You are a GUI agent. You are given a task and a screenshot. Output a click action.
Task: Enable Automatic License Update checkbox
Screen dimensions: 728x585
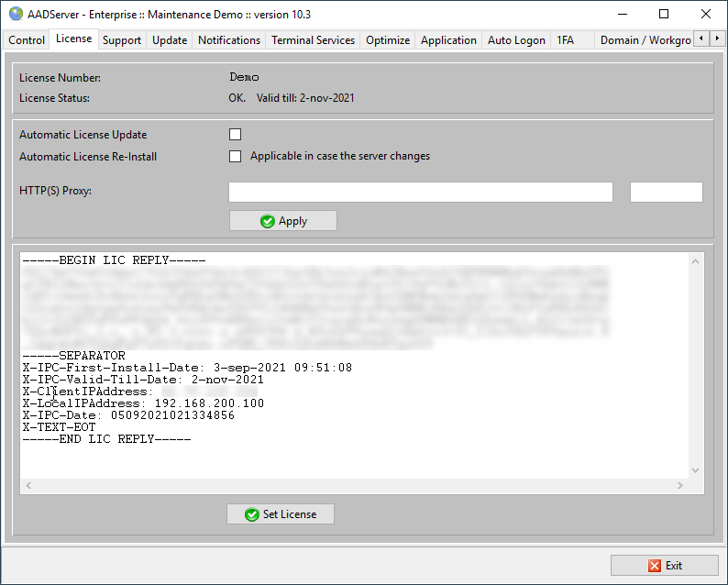click(x=235, y=135)
